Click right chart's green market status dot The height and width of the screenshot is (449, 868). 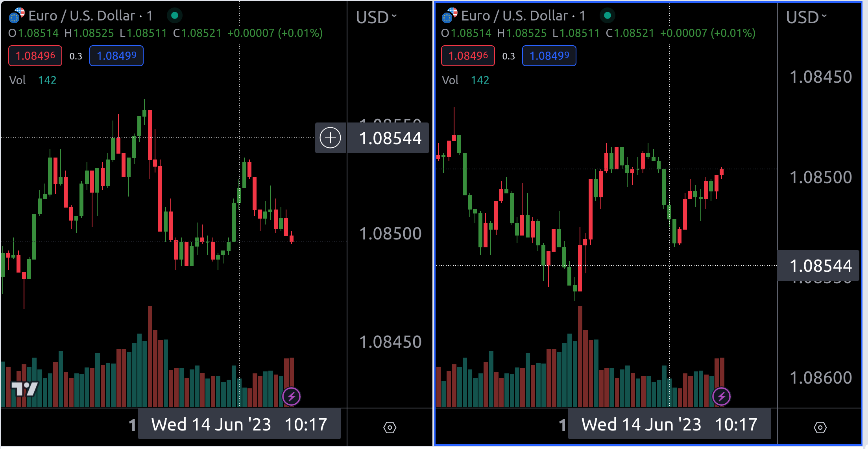click(x=608, y=16)
